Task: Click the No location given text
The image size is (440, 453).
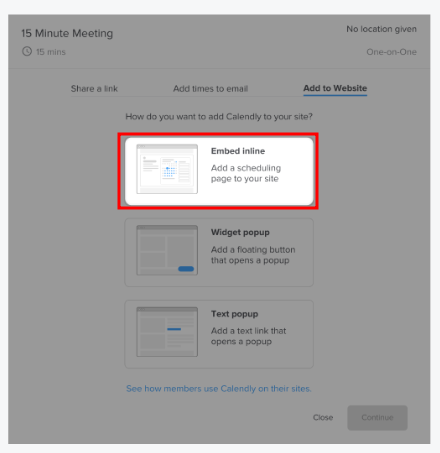Action: pyautogui.click(x=381, y=29)
